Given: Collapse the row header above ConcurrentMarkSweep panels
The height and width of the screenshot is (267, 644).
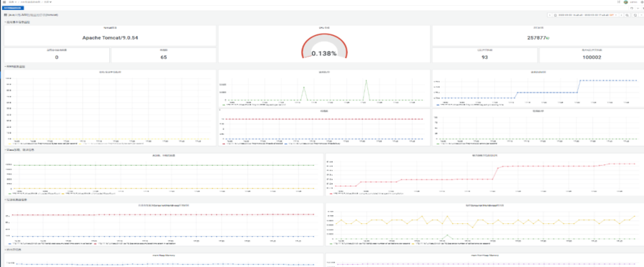Looking at the screenshot, I should point(16,200).
